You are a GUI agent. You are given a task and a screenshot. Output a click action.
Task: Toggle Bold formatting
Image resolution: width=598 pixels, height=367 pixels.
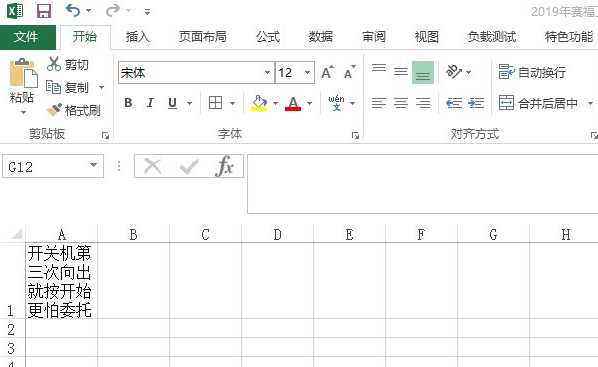click(x=129, y=103)
